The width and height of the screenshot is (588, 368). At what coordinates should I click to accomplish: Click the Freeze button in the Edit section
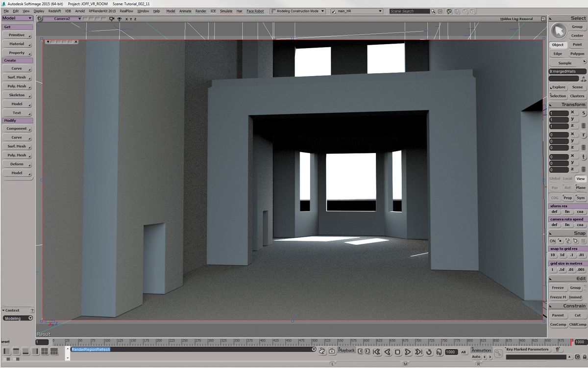559,288
